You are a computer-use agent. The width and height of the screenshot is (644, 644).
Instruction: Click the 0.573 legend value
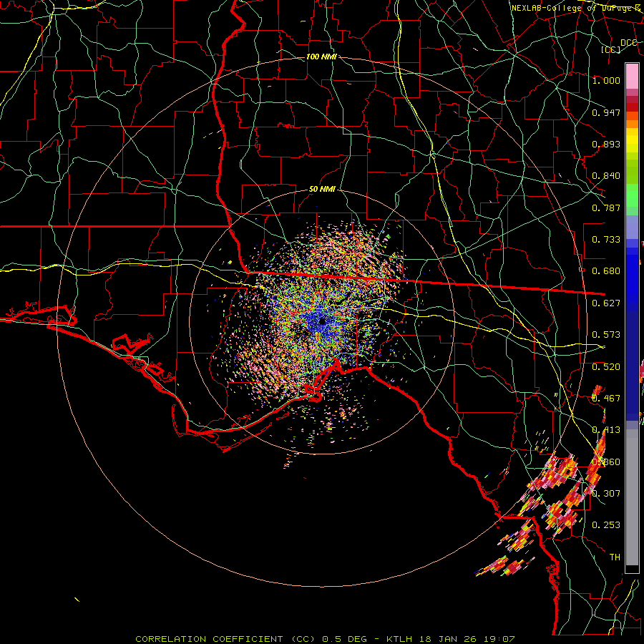[606, 335]
